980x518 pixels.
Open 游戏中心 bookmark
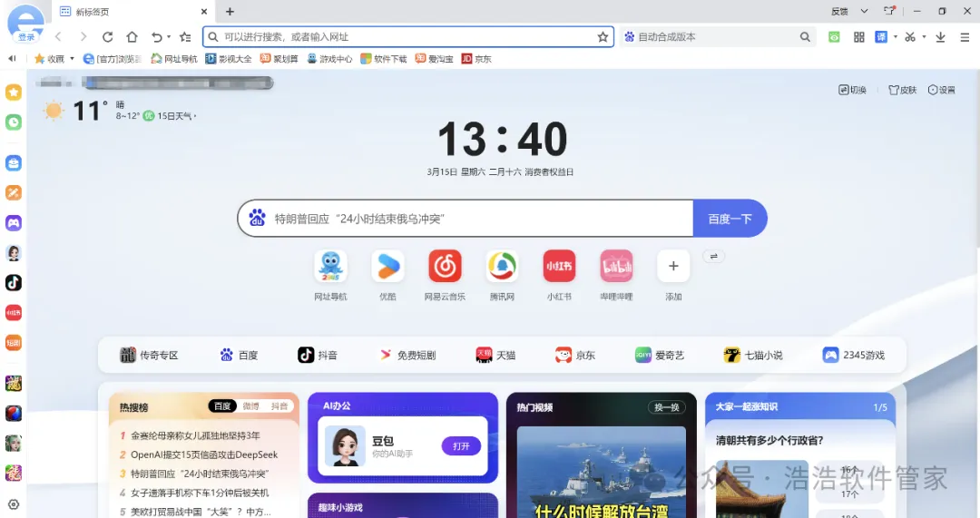pos(329,59)
